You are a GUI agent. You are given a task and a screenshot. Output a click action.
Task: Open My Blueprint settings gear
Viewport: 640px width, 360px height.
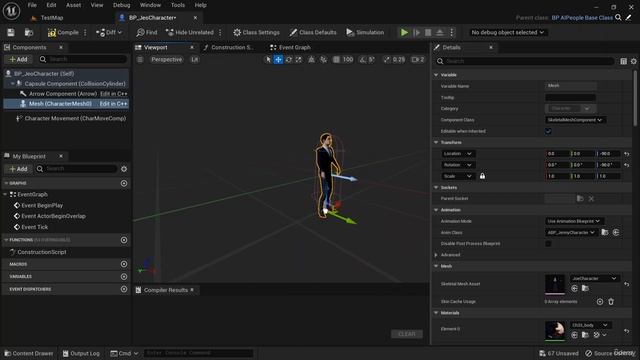(124, 169)
